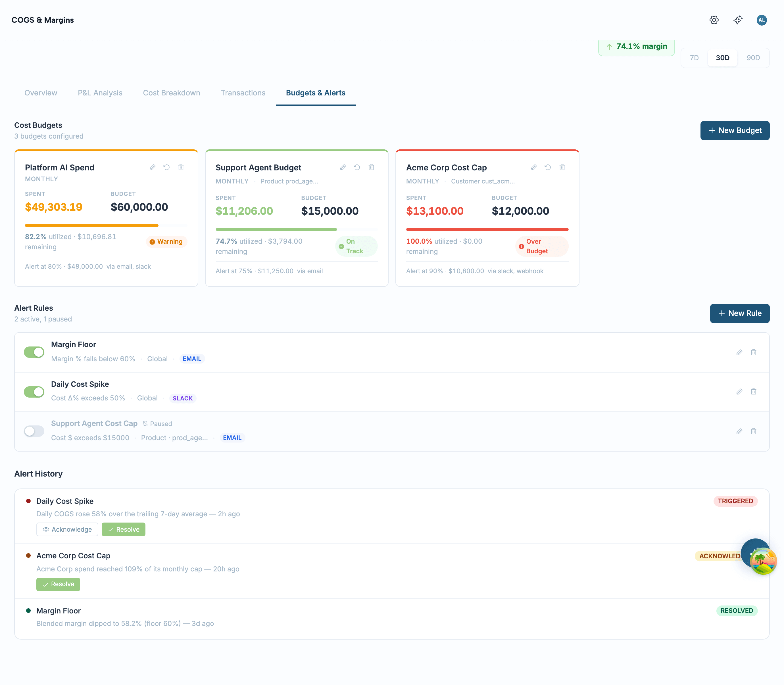Click the RESOLVED status label

(737, 611)
